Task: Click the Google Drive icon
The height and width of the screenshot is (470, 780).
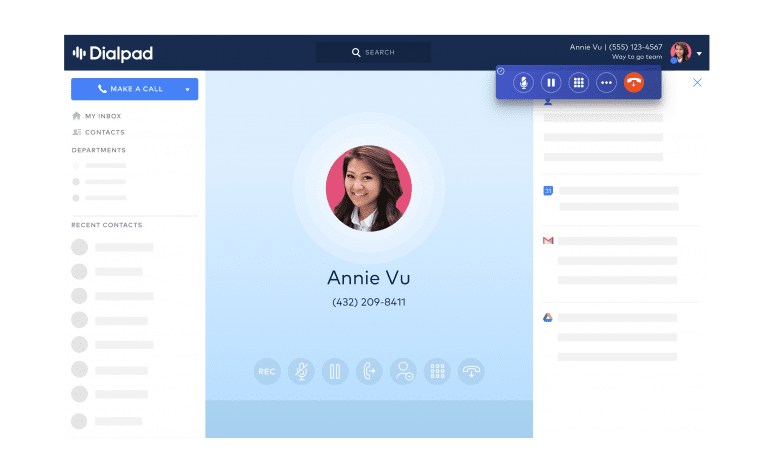Action: click(548, 317)
